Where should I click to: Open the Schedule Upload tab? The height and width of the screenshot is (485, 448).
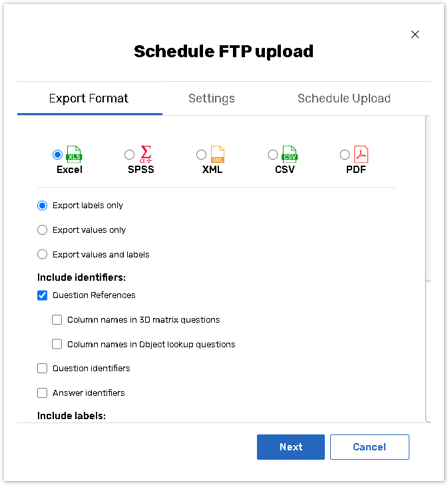tap(344, 98)
